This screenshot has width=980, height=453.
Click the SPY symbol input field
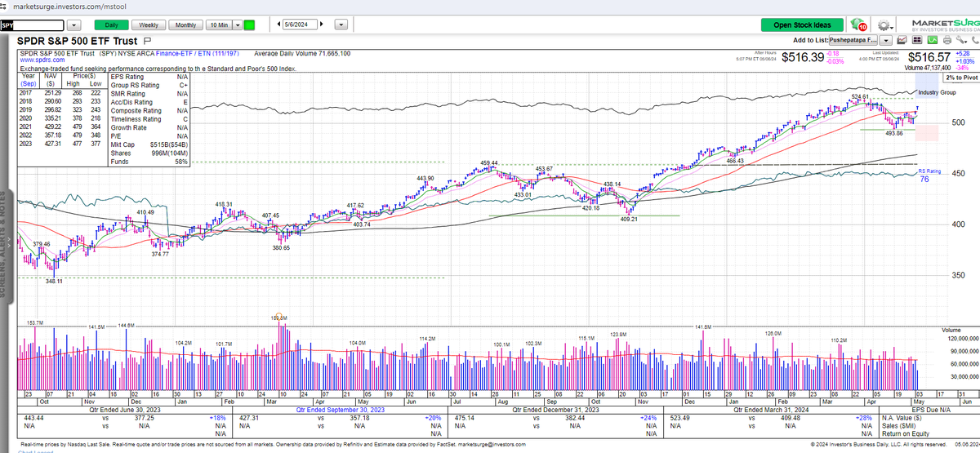[x=32, y=25]
